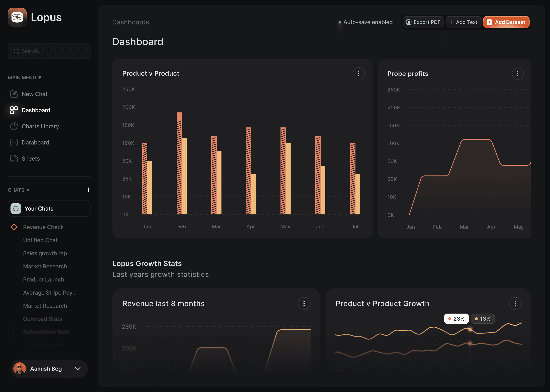Switch to the Dashboard menu item
The image size is (550, 392).
point(36,110)
